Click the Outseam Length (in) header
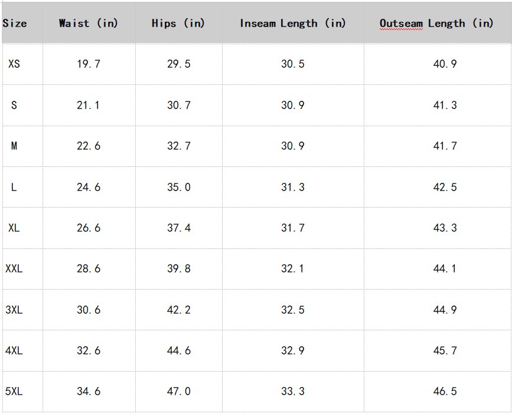 click(x=436, y=24)
